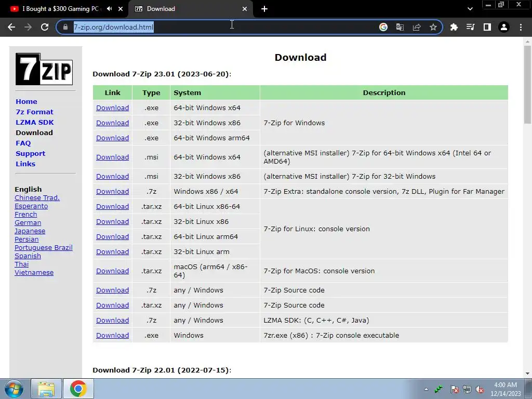This screenshot has width=532, height=399.
Task: Open a new tab with plus button
Action: tap(264, 9)
